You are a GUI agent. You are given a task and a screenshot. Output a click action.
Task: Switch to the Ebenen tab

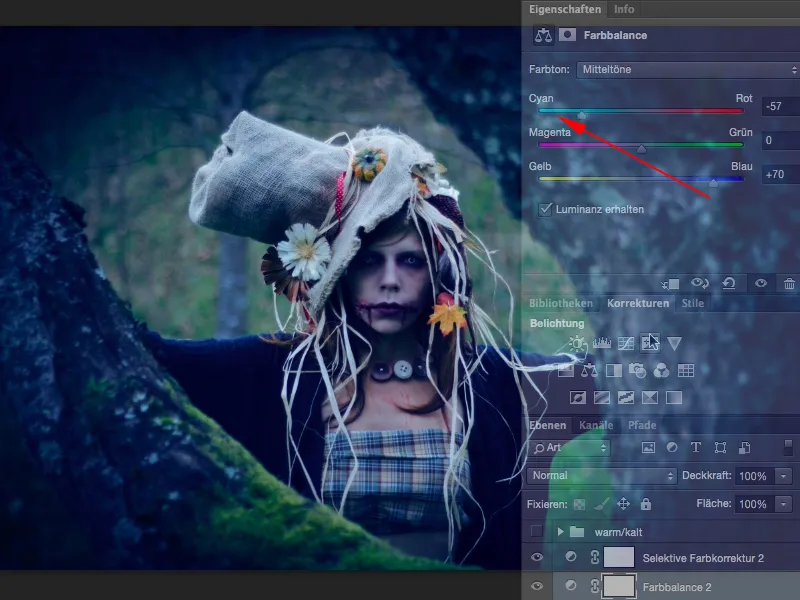(x=547, y=425)
